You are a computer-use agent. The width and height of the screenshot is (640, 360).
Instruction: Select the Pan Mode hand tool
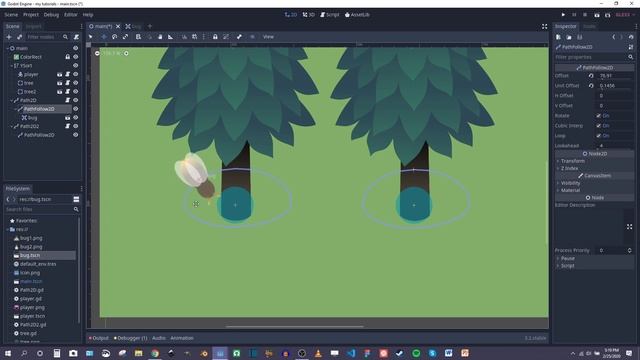160,37
